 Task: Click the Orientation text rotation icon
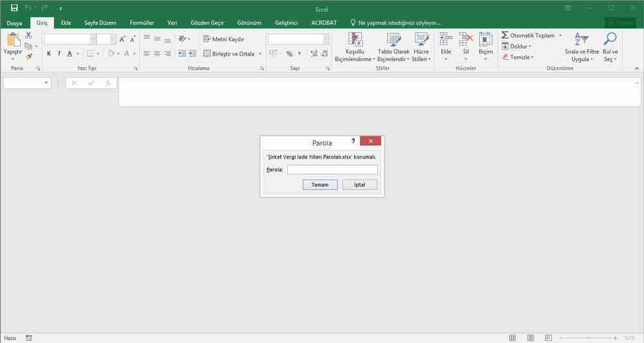[182, 39]
